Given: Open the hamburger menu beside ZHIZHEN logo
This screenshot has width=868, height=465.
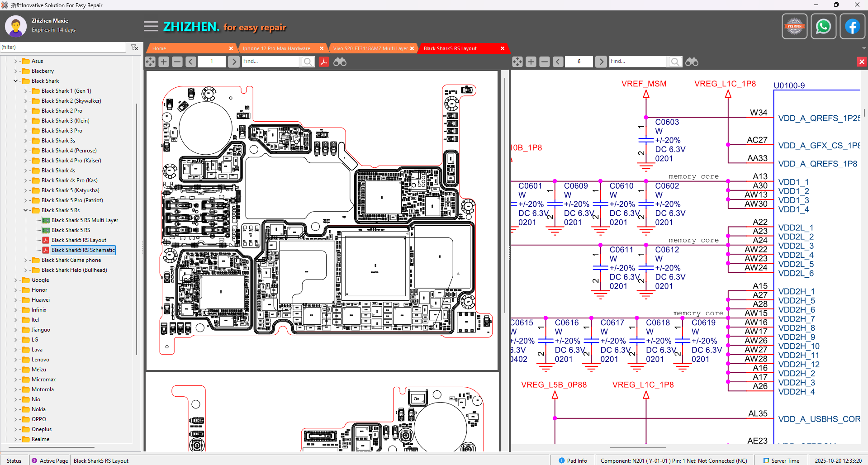Looking at the screenshot, I should pos(151,27).
